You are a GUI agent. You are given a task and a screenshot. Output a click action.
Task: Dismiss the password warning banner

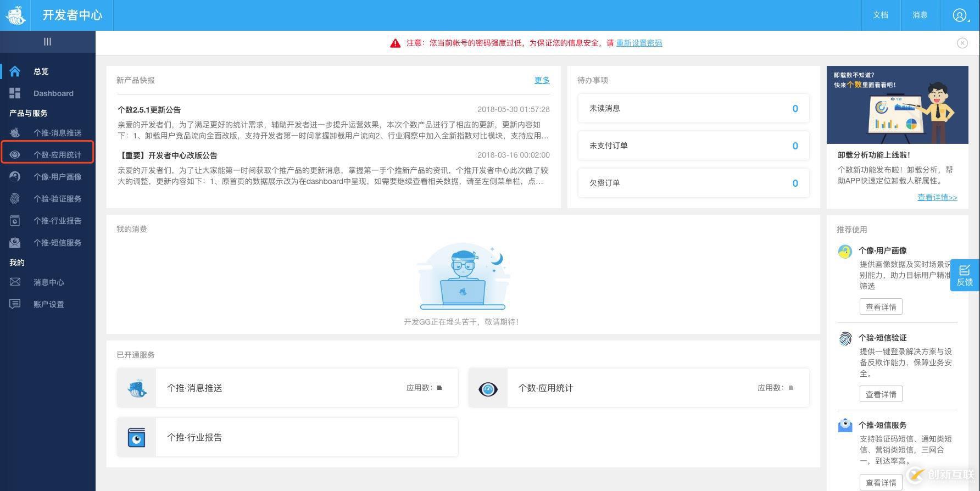[x=962, y=43]
